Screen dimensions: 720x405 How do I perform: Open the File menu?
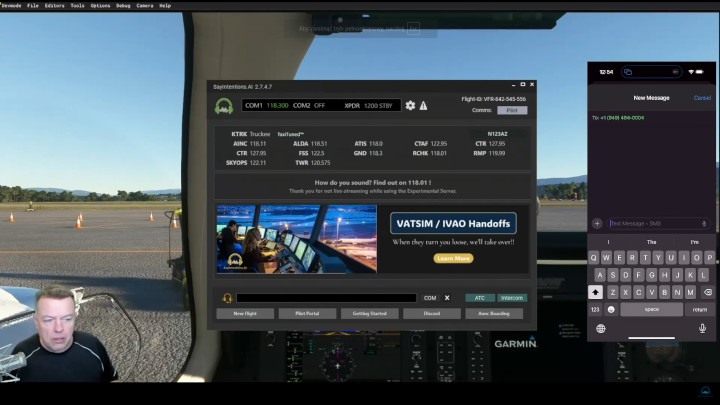[33, 6]
